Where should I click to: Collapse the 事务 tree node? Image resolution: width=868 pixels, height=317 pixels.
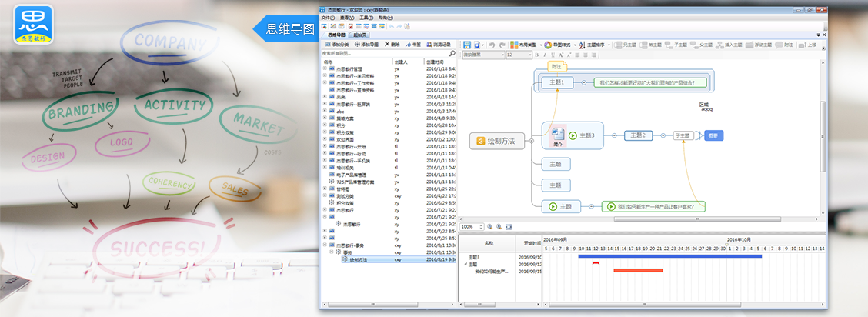coord(331,252)
